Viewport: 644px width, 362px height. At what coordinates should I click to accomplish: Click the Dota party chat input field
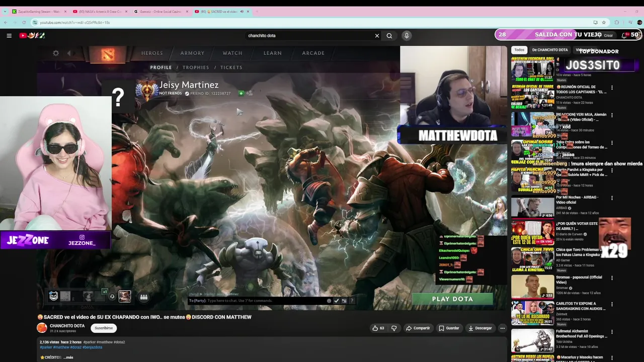[257, 301]
